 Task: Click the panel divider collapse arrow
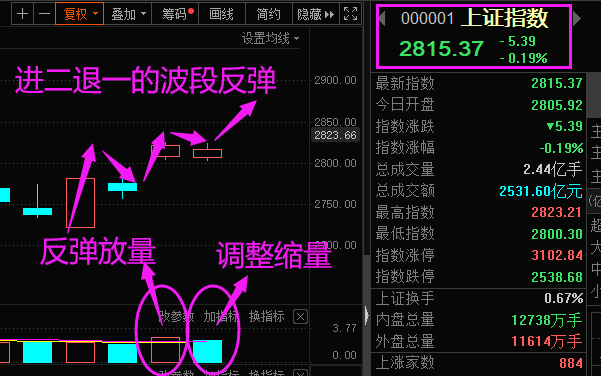pyautogui.click(x=366, y=315)
